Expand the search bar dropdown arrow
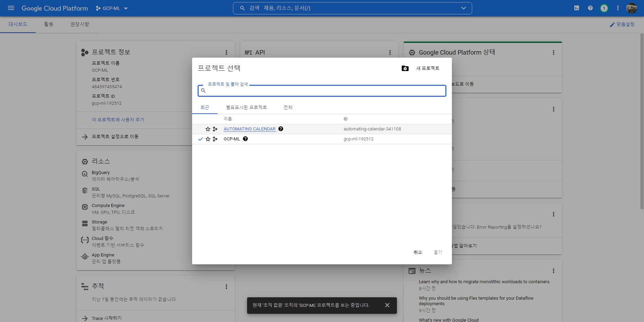The image size is (644, 322). pyautogui.click(x=464, y=8)
